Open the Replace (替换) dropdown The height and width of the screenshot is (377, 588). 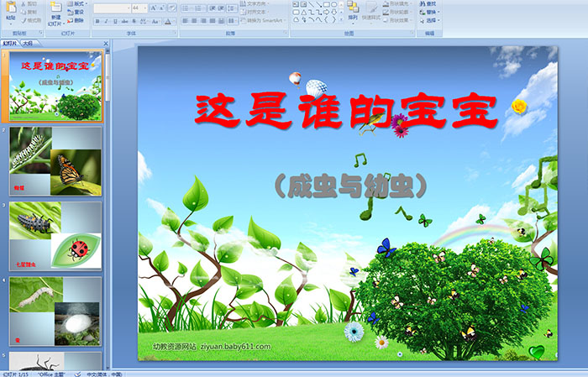430,12
